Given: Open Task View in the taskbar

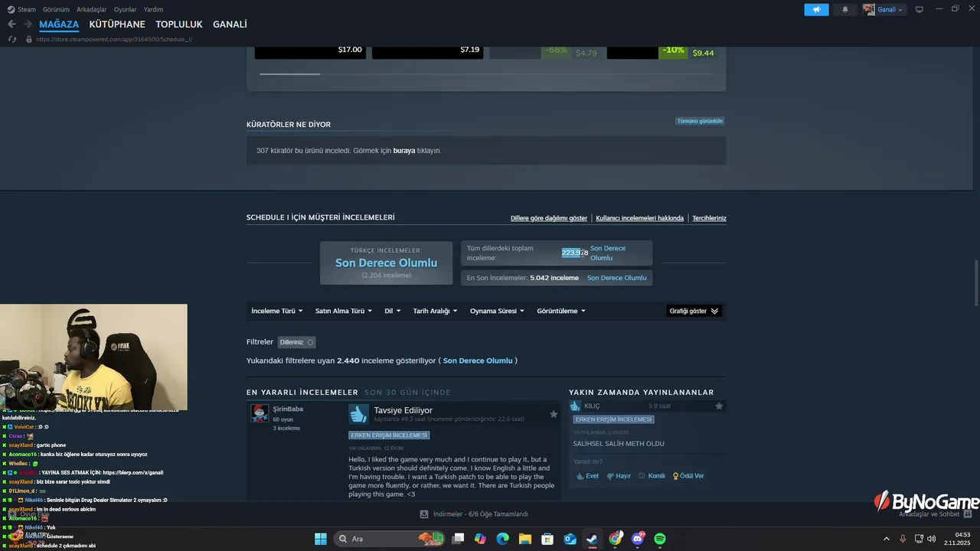Looking at the screenshot, I should 458,539.
